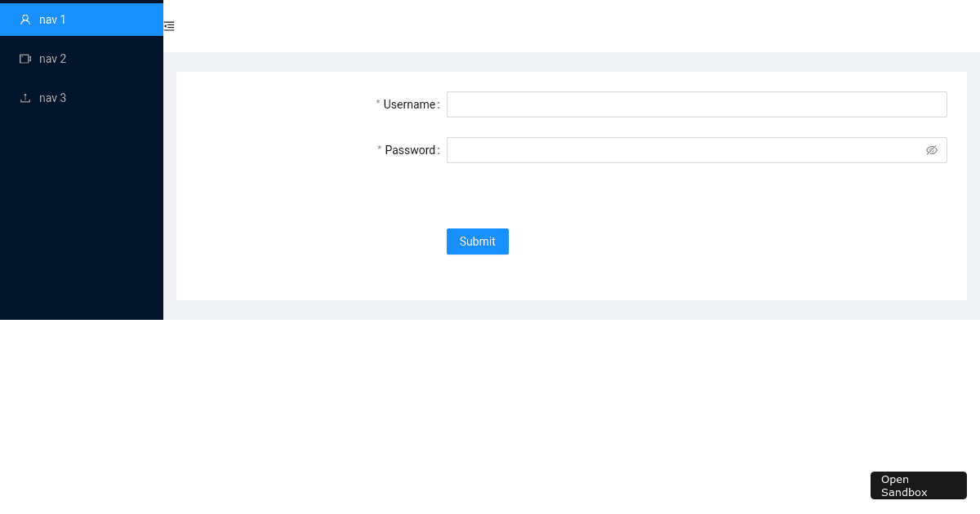980x514 pixels.
Task: Click the Password field label
Action: tap(410, 150)
